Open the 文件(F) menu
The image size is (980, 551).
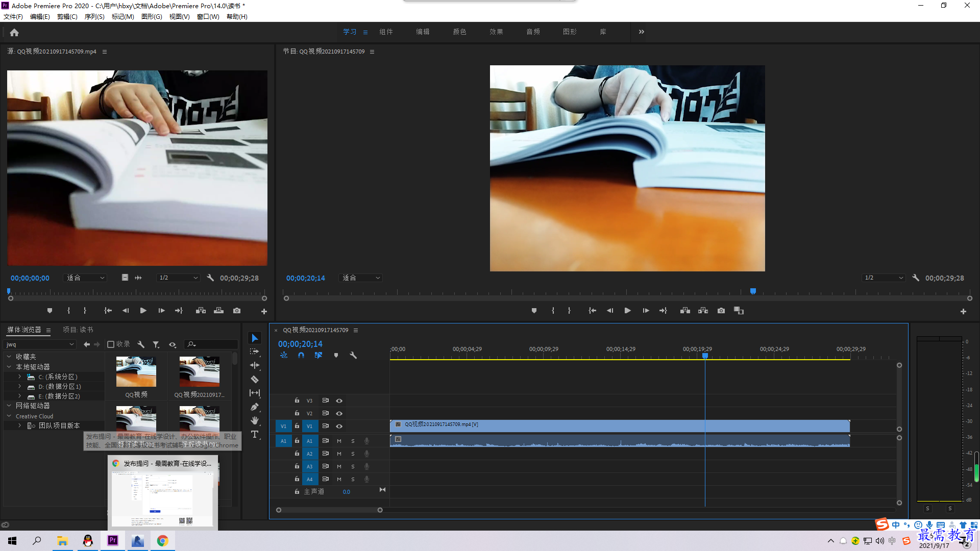[13, 17]
